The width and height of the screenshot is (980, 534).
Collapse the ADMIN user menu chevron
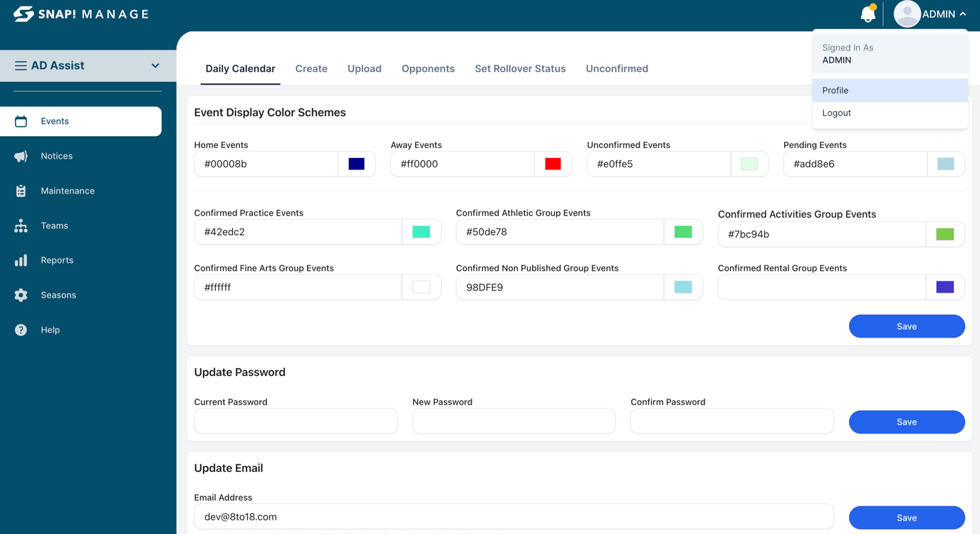tap(963, 14)
